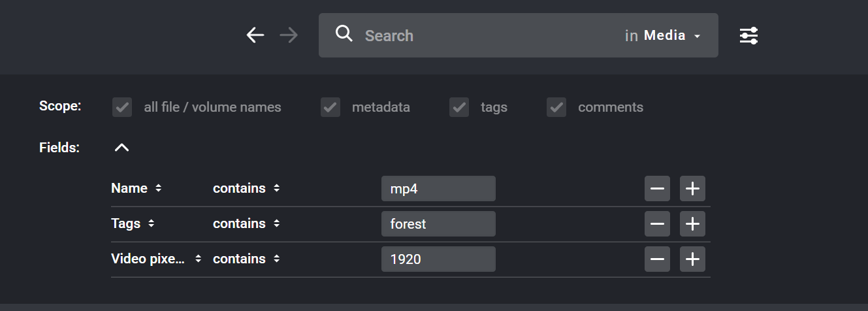This screenshot has width=868, height=311.
Task: Toggle the filter sliders icon
Action: coord(748,35)
